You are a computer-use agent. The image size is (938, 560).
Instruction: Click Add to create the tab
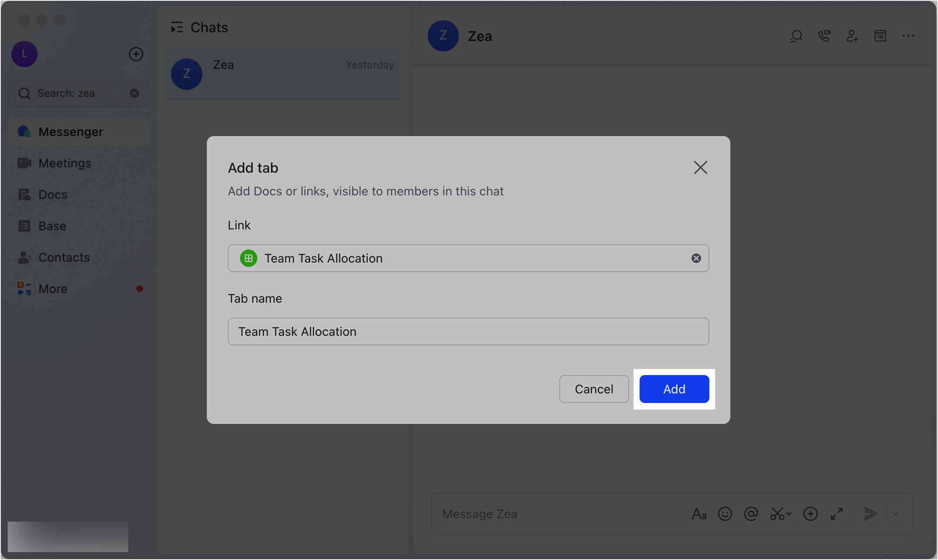pyautogui.click(x=674, y=389)
